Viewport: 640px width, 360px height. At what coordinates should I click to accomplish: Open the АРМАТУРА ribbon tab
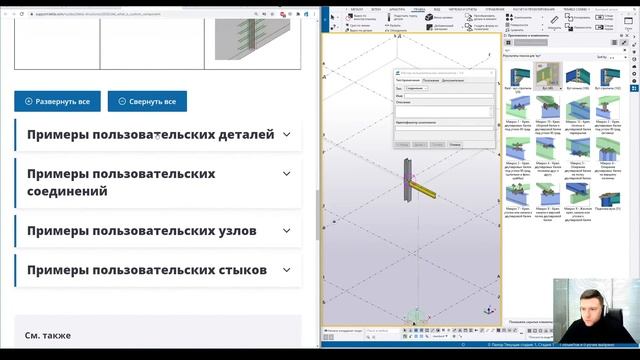397,9
